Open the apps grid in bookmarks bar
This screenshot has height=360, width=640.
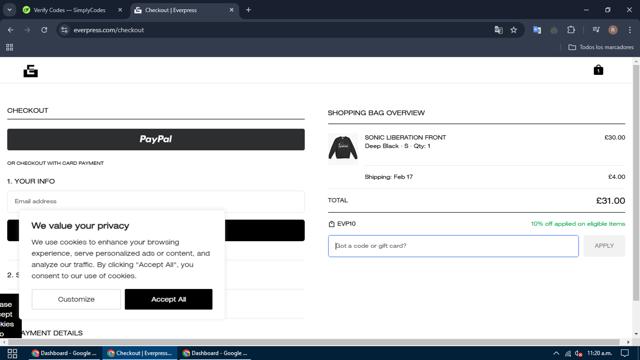(x=9, y=47)
